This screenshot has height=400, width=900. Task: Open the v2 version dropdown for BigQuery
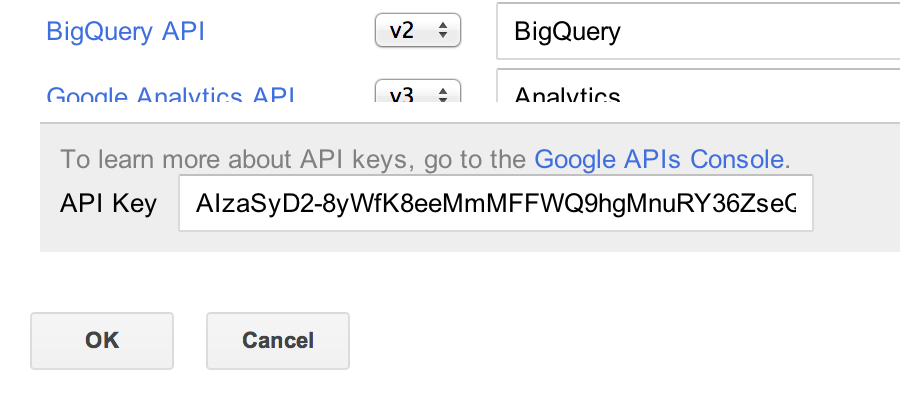(417, 31)
